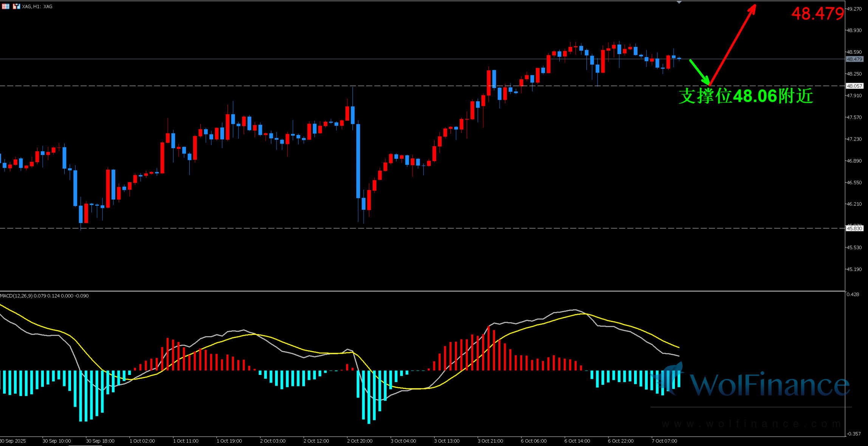Click the 49.270 price scale label

point(854,9)
